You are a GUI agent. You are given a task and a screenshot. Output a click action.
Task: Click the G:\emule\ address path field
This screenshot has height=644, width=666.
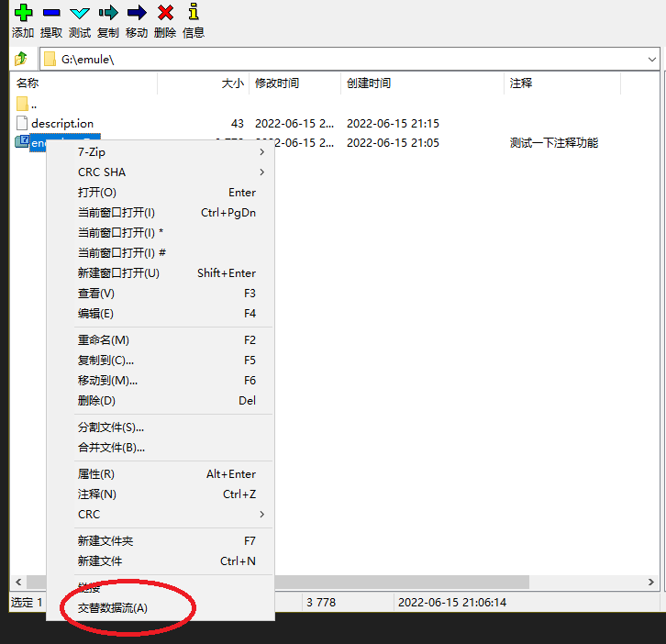pyautogui.click(x=350, y=59)
